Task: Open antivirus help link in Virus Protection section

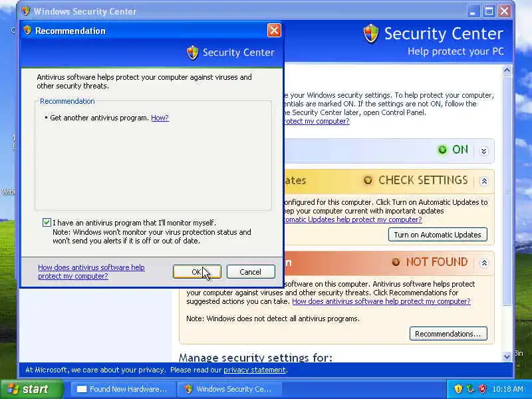Action: coord(381,301)
